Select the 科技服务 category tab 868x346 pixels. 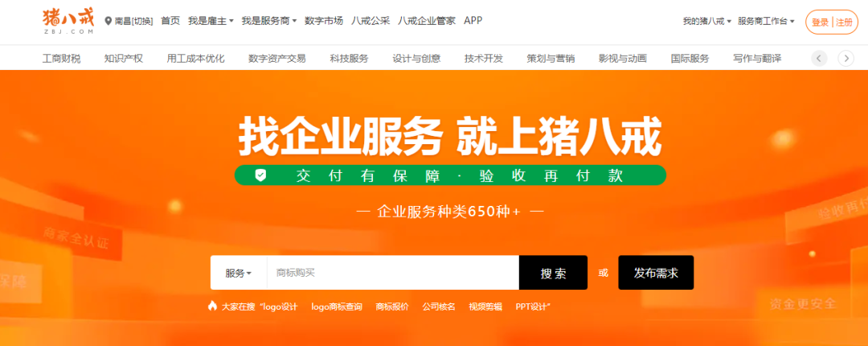pos(349,58)
